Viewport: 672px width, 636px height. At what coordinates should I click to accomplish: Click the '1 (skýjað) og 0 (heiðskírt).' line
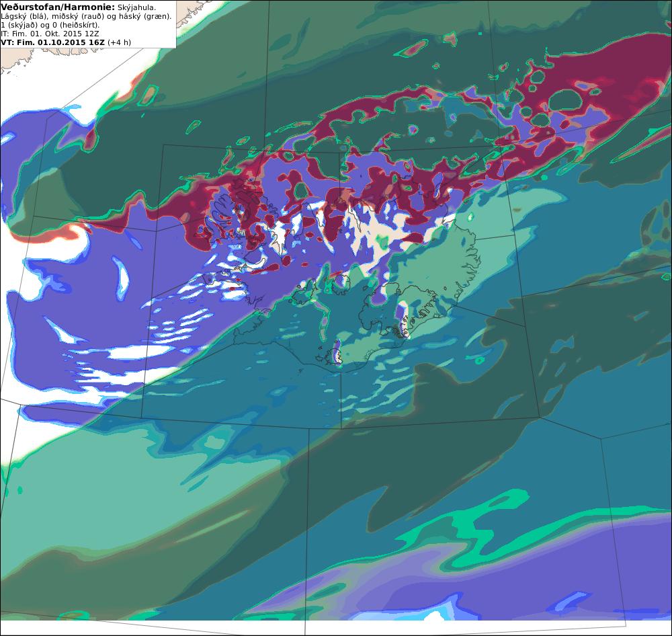[x=50, y=26]
